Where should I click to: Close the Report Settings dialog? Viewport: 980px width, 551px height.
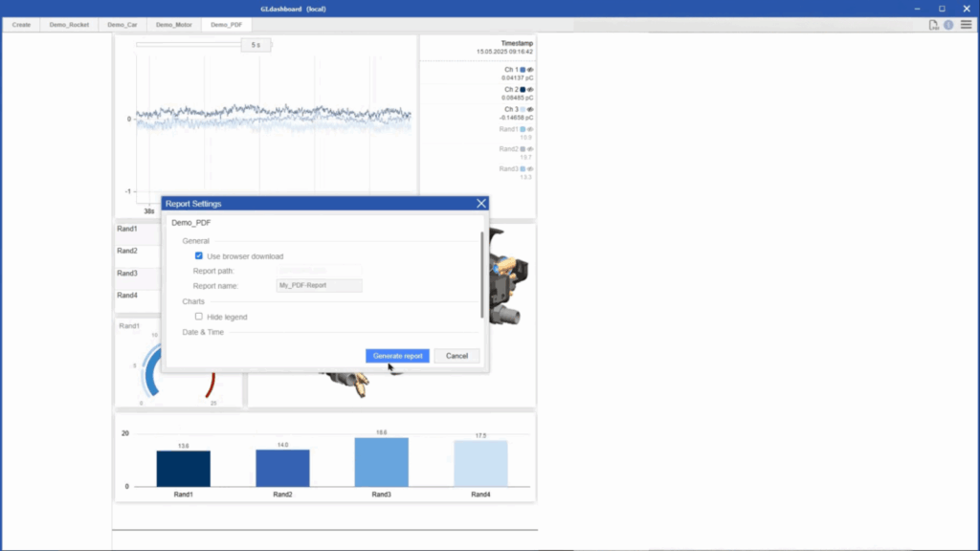coord(480,204)
